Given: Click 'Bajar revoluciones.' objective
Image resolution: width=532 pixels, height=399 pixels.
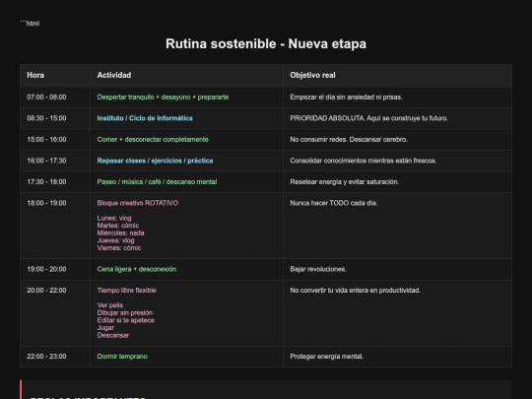Looking at the screenshot, I should tap(318, 269).
